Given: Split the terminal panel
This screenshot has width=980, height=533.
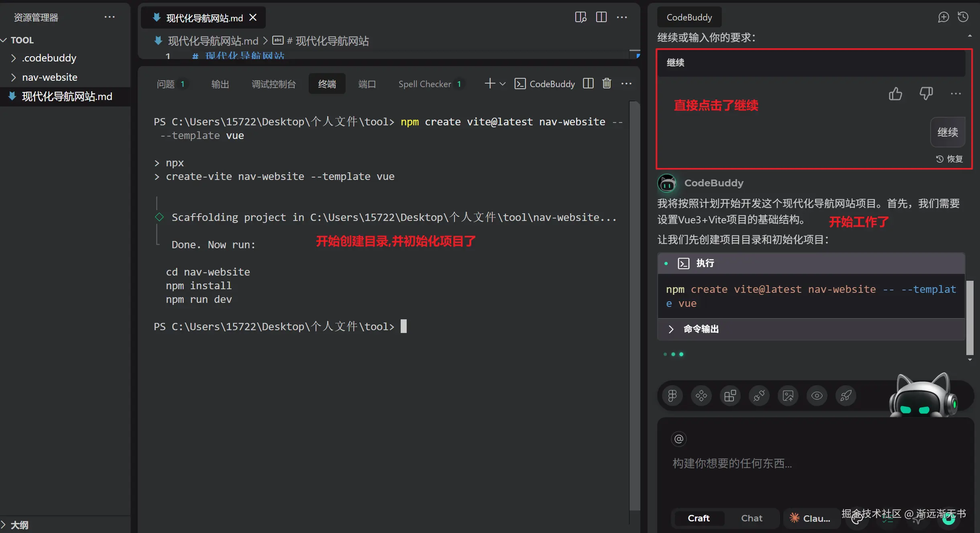Looking at the screenshot, I should click(588, 84).
